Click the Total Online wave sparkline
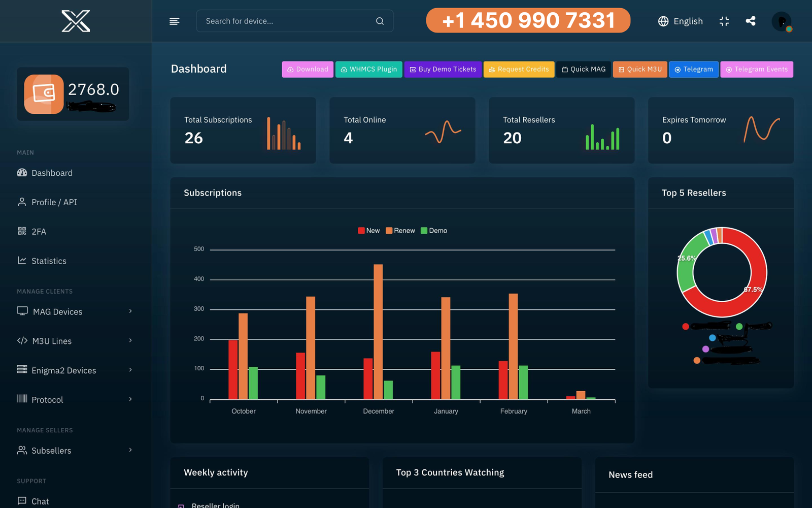812x508 pixels. (443, 132)
